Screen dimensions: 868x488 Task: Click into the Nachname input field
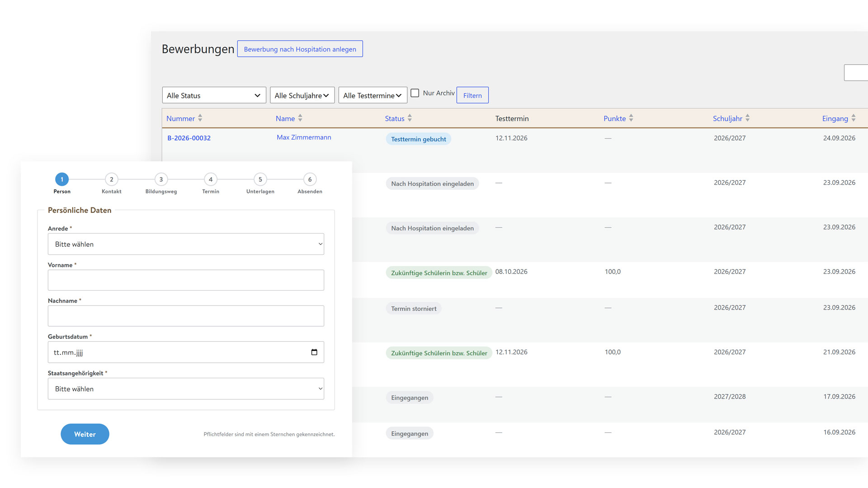[x=186, y=316]
